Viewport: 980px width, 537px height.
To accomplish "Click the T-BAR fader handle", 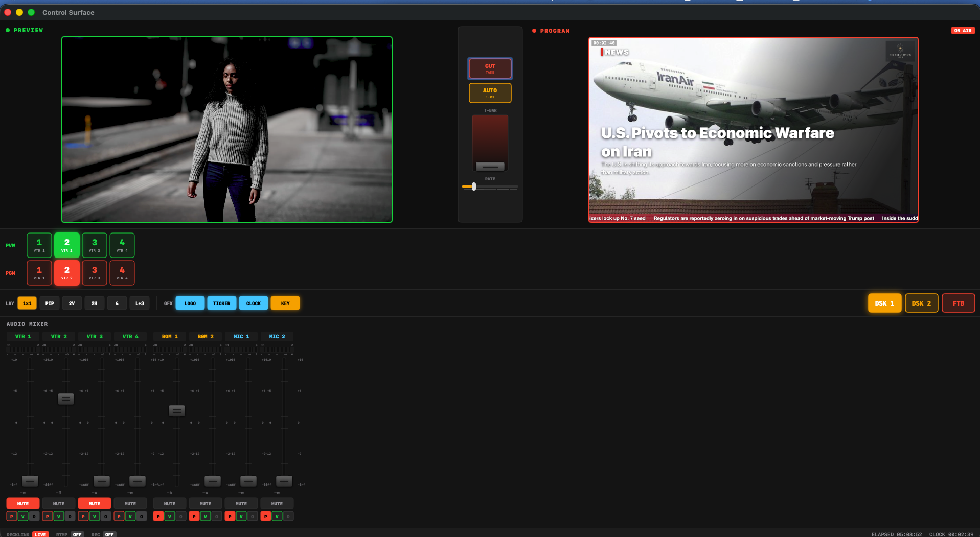I will (490, 167).
